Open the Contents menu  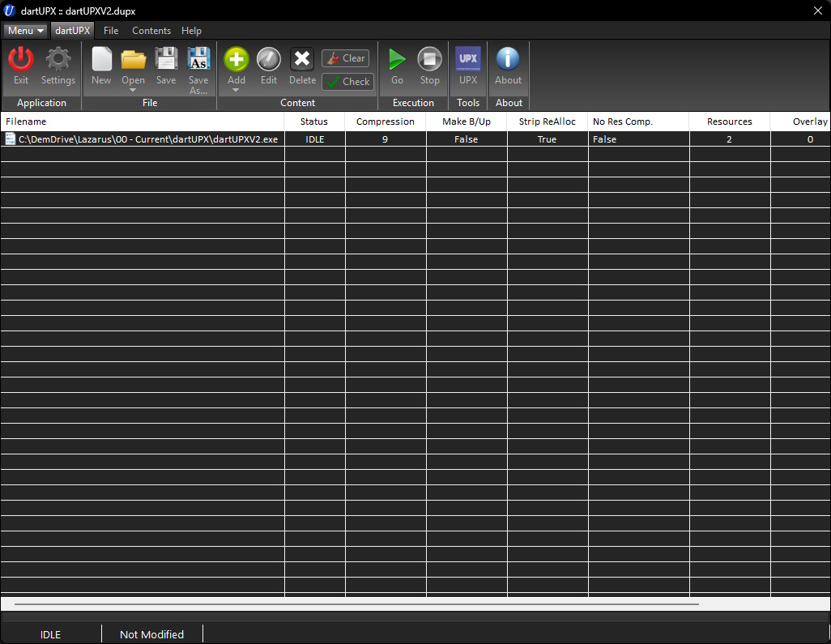pyautogui.click(x=151, y=31)
